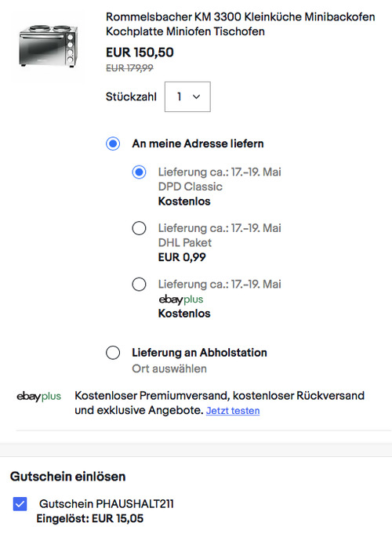Click the eBay Plus logo in shipping options
This screenshot has width=392, height=537.
coord(181,299)
